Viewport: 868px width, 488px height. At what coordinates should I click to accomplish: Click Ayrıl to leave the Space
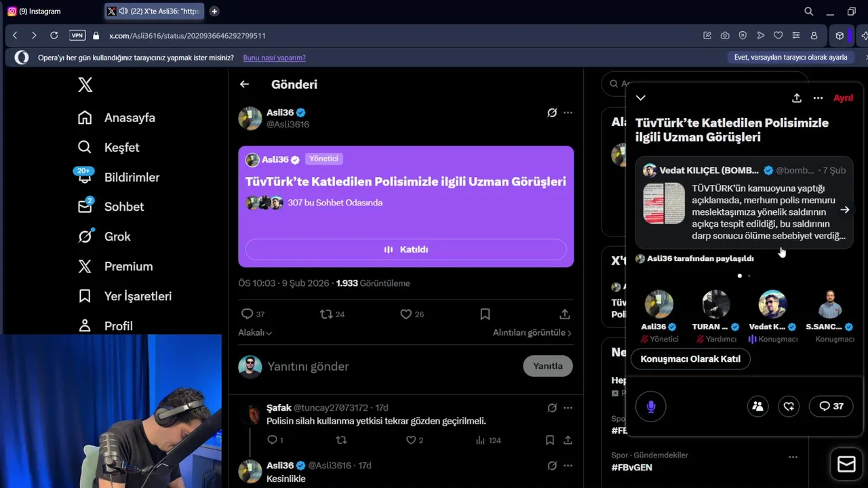point(843,98)
